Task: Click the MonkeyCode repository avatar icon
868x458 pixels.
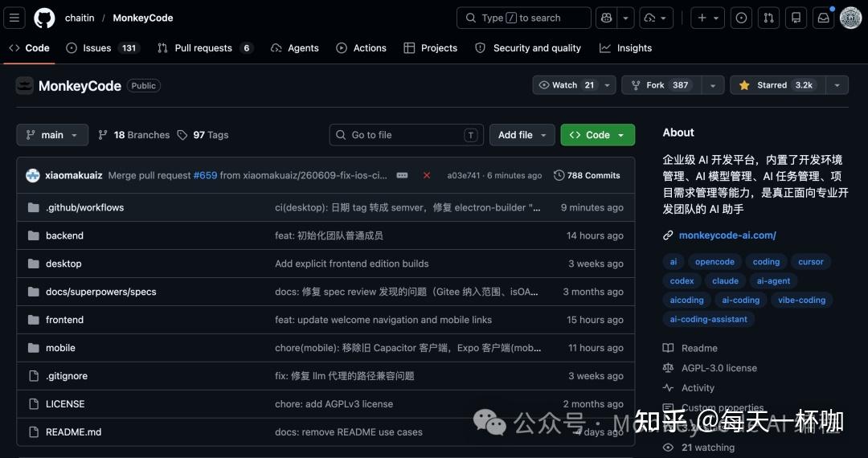Action: pos(24,86)
